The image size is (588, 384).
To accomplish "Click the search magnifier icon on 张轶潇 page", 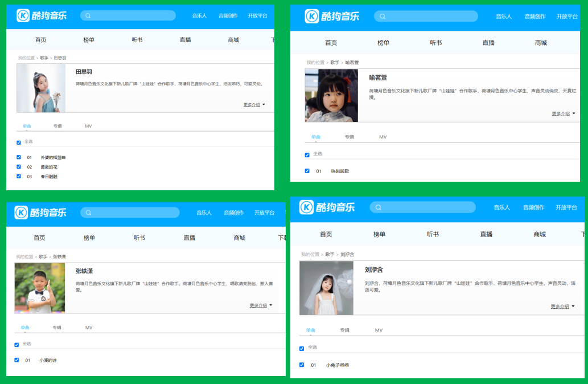I will pos(88,213).
